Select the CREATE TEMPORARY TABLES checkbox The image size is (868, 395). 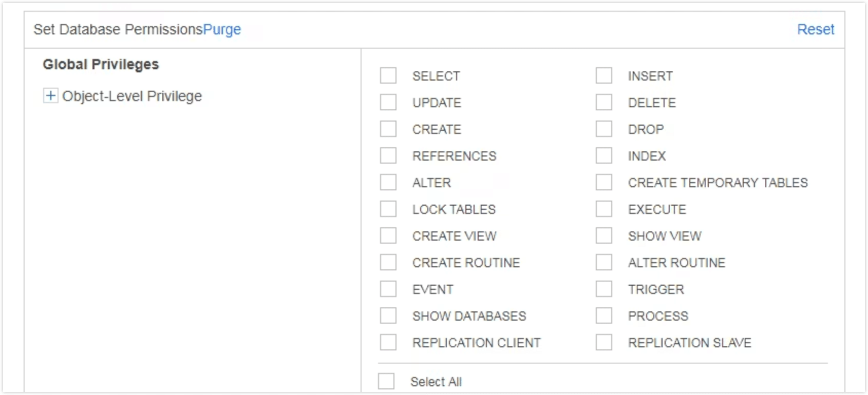[604, 183]
